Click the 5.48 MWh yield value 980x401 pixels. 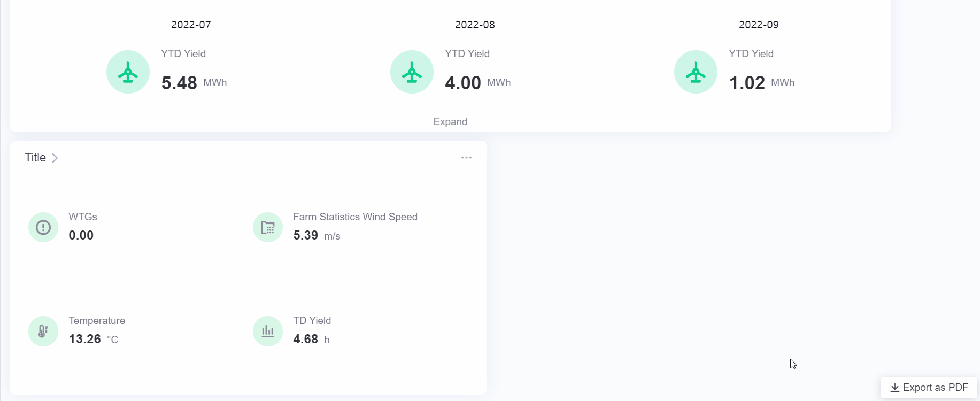pos(179,83)
